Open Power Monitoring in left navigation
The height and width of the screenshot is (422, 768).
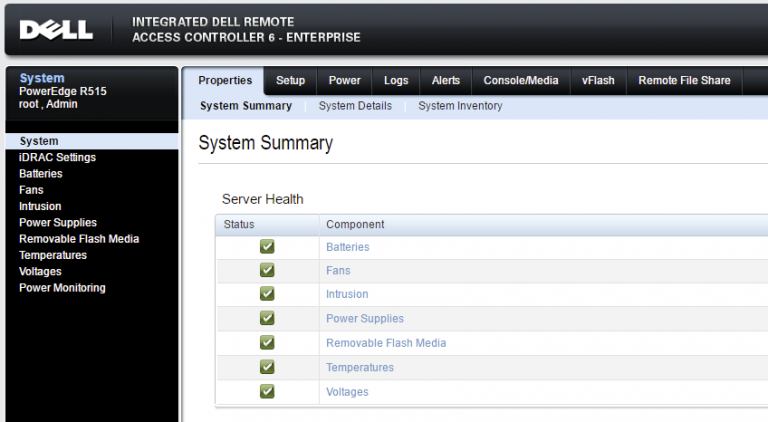coord(62,288)
